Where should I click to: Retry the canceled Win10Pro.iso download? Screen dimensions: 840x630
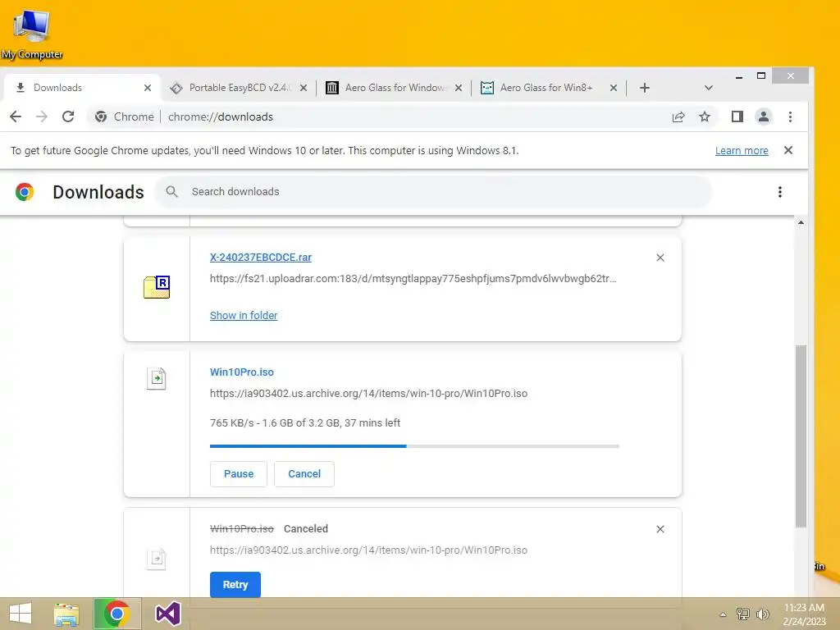235,584
